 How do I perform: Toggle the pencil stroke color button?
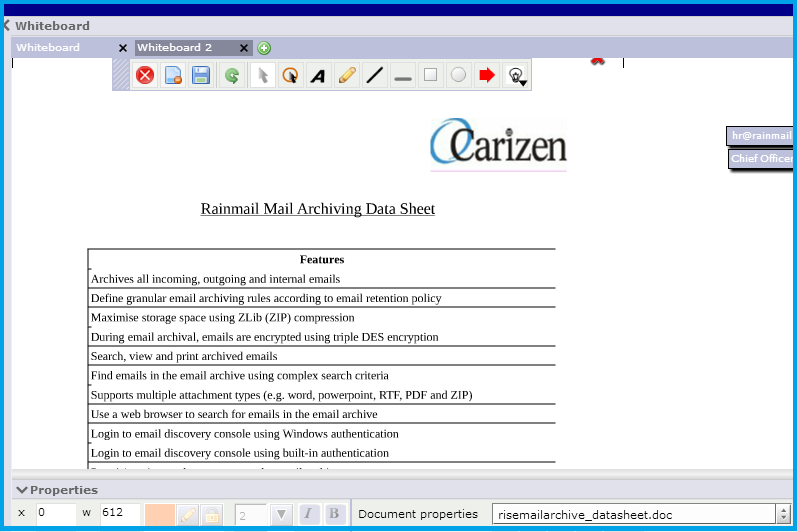click(x=188, y=515)
